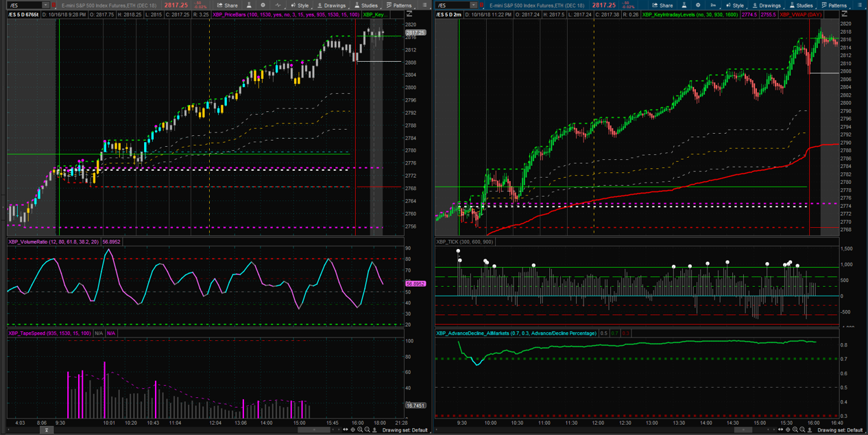The height and width of the screenshot is (435, 868).
Task: Expand the left /ES symbol dropdown
Action: [45, 5]
